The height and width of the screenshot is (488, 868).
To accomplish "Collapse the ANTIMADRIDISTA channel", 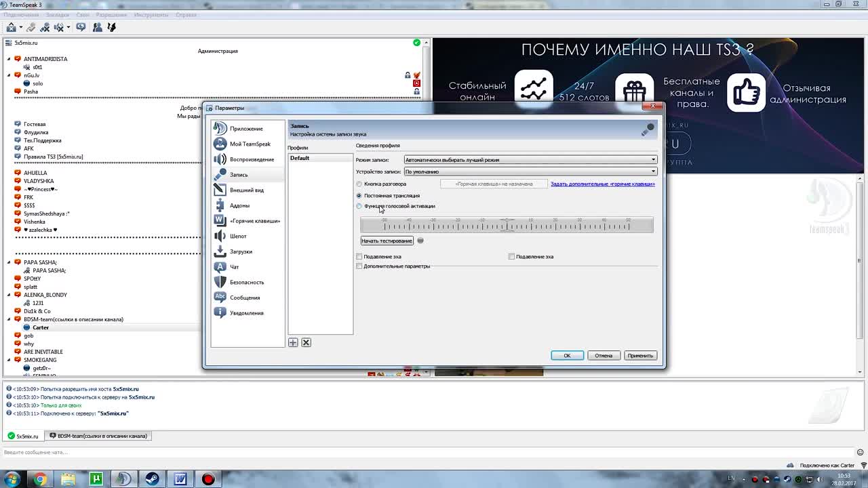I will point(9,59).
